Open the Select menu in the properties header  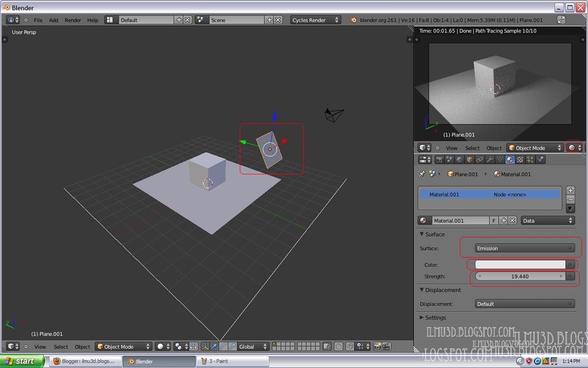point(472,148)
